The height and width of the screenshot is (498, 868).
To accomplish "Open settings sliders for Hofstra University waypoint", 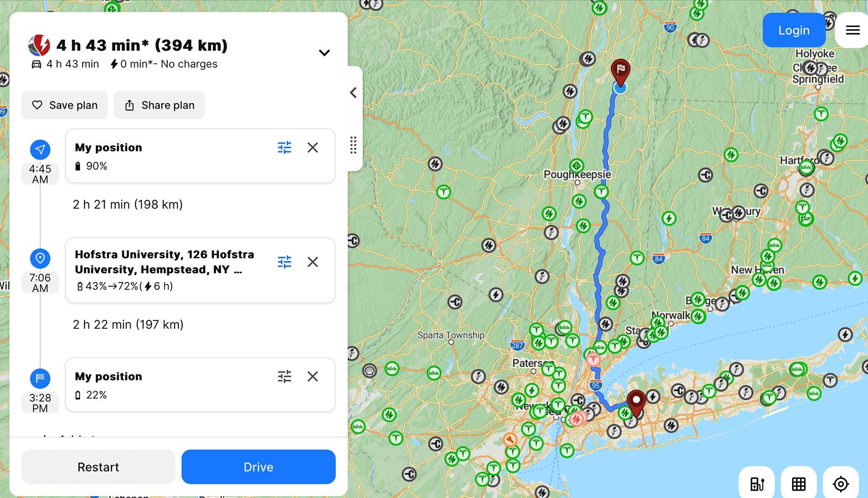I will pyautogui.click(x=284, y=262).
